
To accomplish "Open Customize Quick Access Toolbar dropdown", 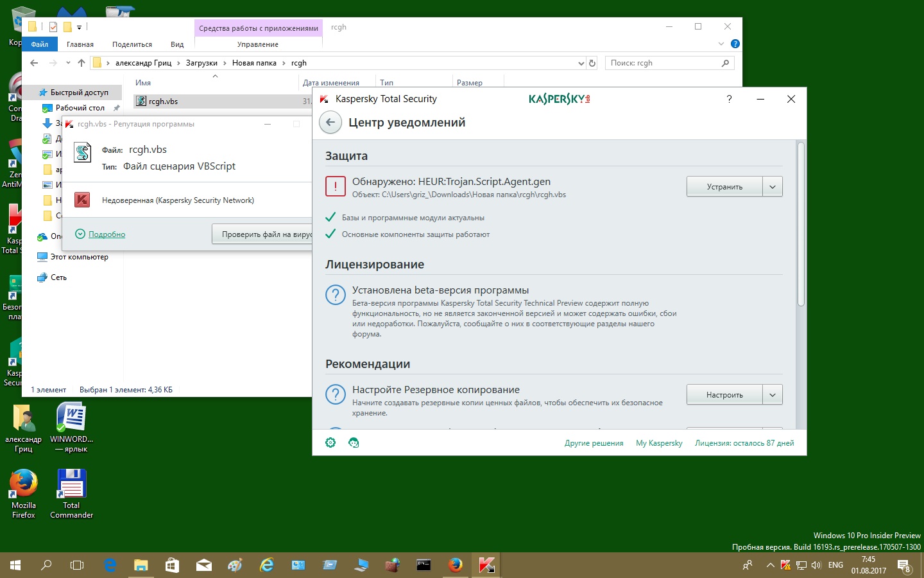I will 79,27.
